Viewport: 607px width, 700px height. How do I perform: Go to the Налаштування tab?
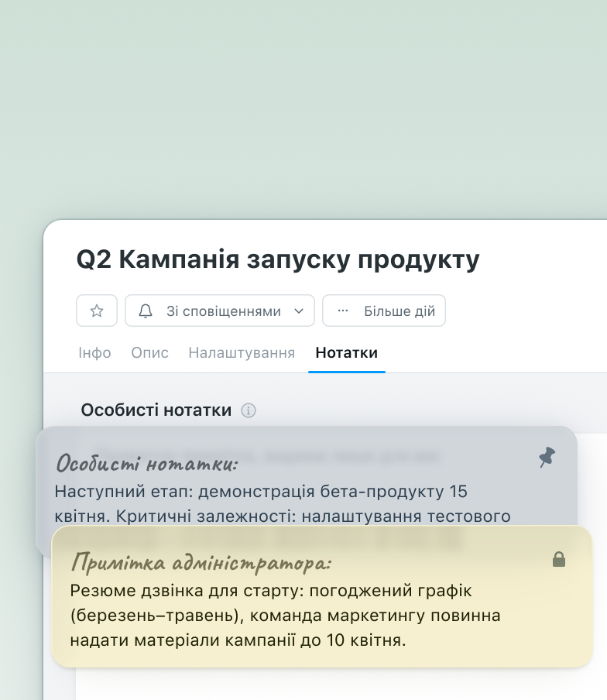[x=242, y=353]
